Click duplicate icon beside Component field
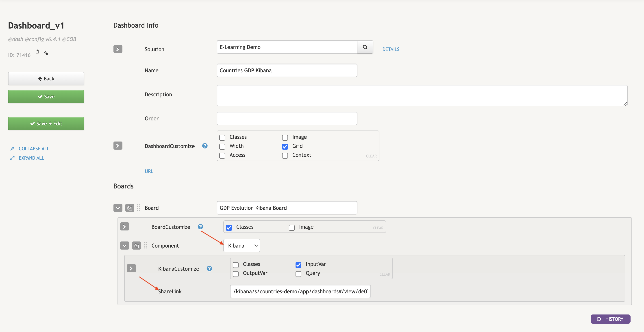The image size is (644, 332). click(x=136, y=246)
